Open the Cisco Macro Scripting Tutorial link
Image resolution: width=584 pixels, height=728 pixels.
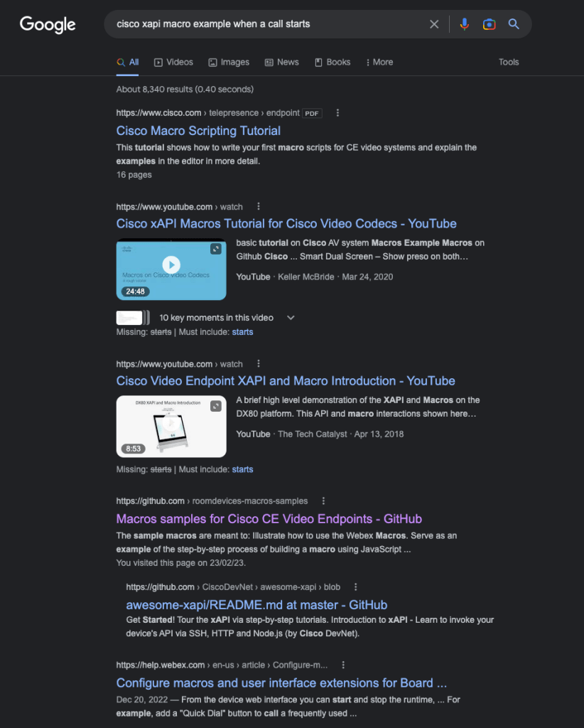[198, 131]
